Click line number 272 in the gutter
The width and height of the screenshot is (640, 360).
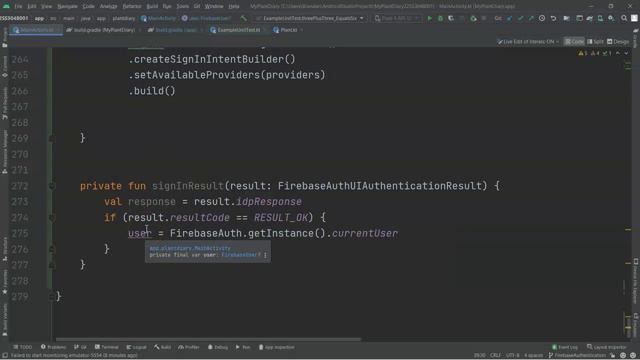point(20,186)
